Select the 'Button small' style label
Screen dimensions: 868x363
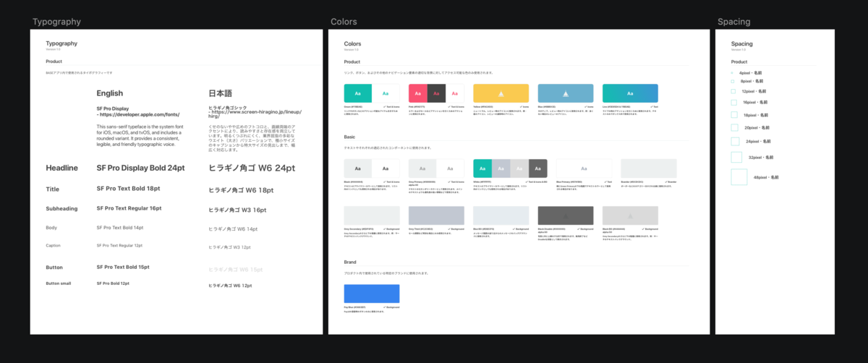pyautogui.click(x=58, y=283)
